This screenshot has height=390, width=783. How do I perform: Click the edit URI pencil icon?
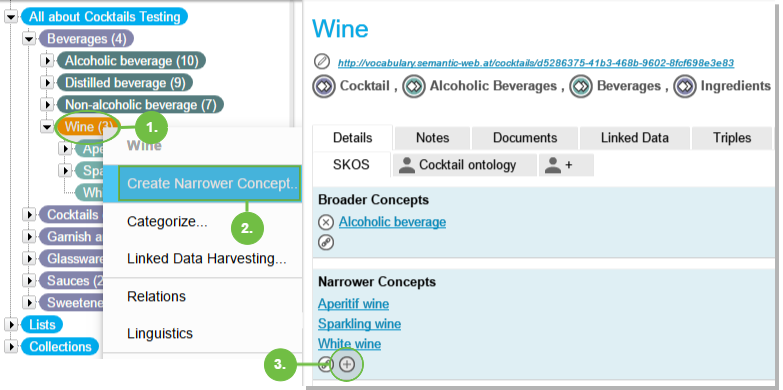click(x=322, y=62)
